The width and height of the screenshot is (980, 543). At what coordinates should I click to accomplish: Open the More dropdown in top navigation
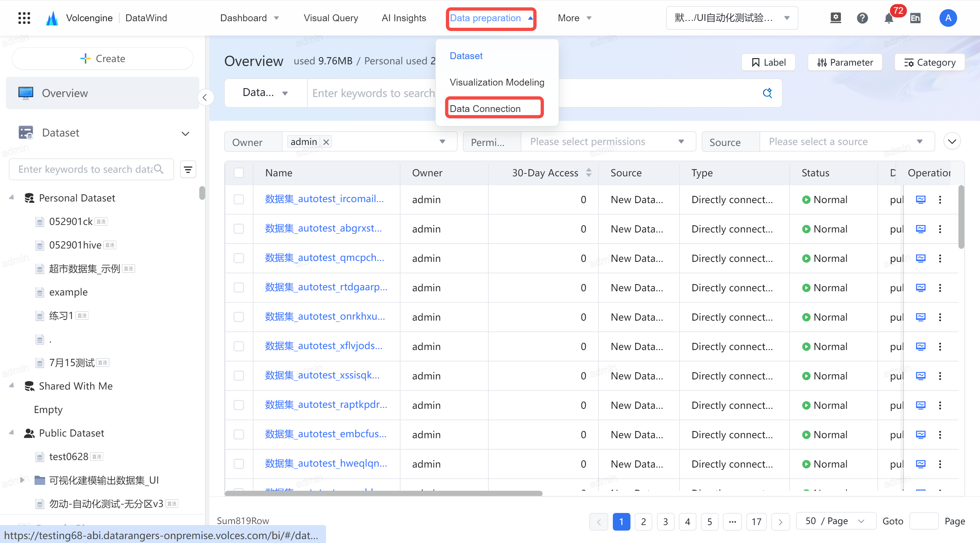coord(575,18)
